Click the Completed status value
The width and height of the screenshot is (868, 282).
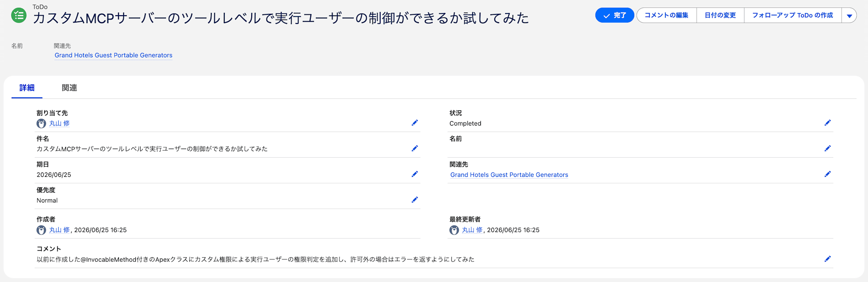point(465,123)
